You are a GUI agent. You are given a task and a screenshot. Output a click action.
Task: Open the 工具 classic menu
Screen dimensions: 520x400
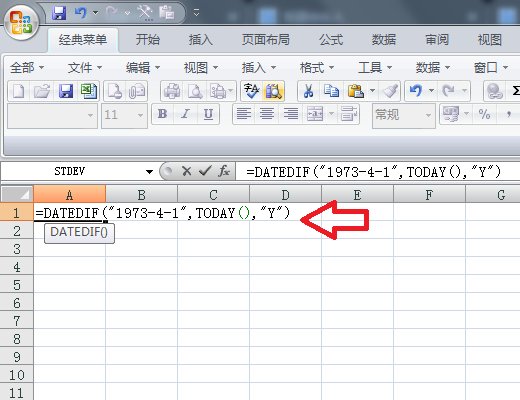375,68
